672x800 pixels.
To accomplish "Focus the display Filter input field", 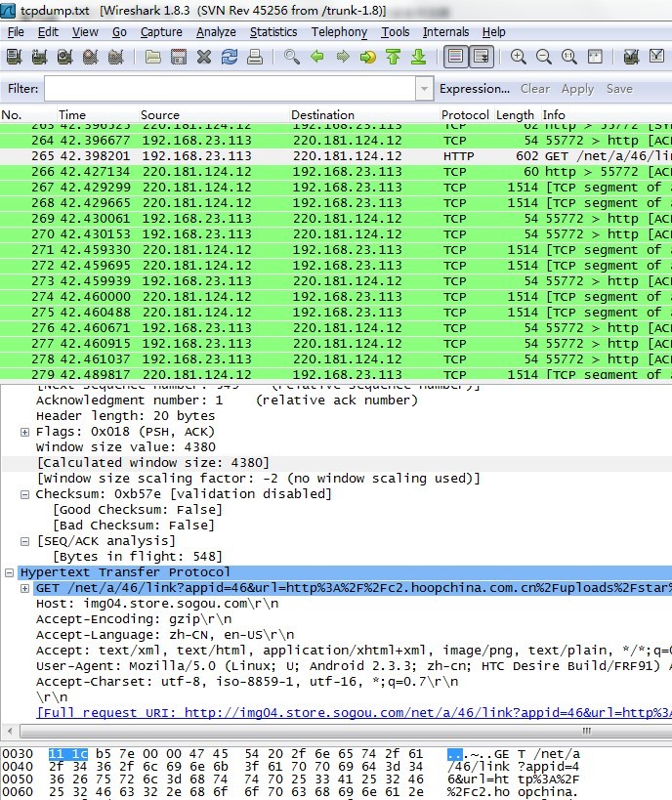I will pyautogui.click(x=231, y=89).
